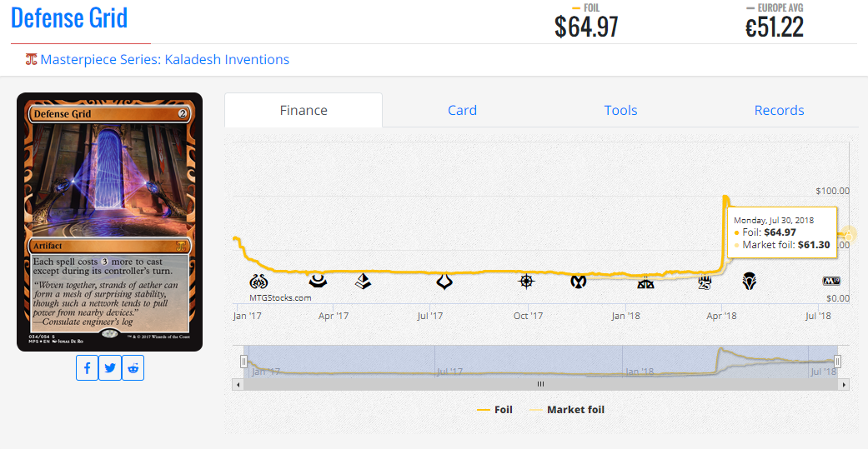Click the Kaladesh Inventions set symbol icon
The height and width of the screenshot is (449, 868).
point(32,60)
